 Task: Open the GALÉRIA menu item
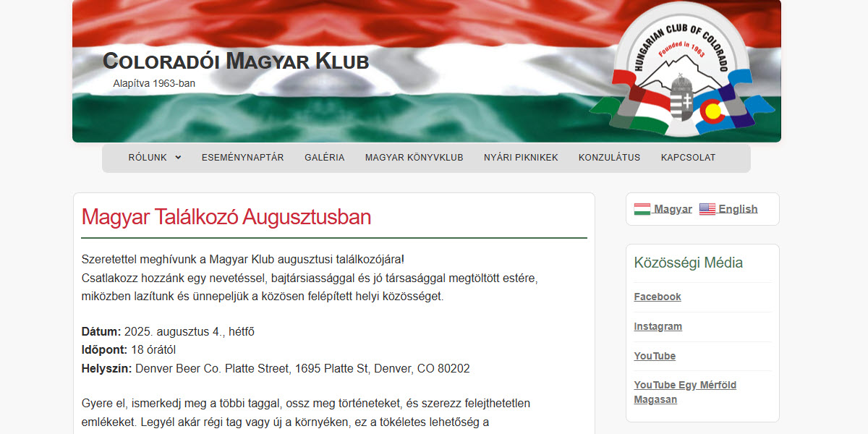click(x=324, y=157)
